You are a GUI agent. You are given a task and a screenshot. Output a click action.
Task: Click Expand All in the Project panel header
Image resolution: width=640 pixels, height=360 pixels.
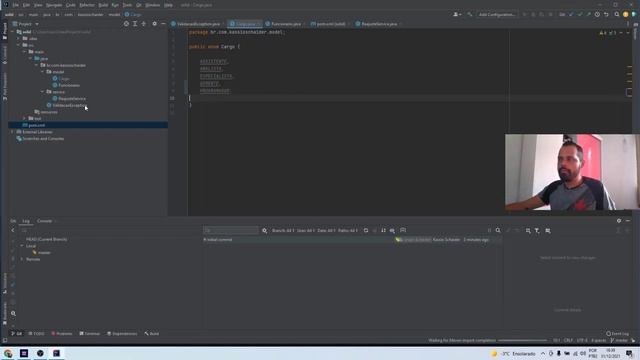click(135, 24)
